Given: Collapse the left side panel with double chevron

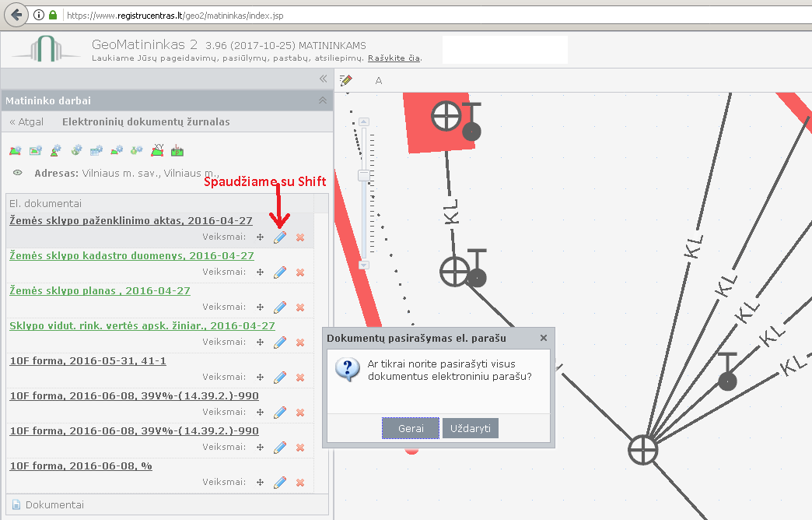Looking at the screenshot, I should pos(323,79).
